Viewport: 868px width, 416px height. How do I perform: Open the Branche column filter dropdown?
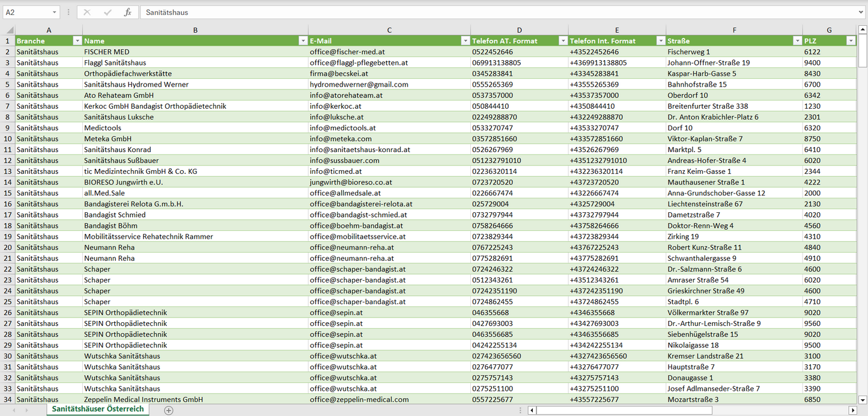pyautogui.click(x=77, y=41)
